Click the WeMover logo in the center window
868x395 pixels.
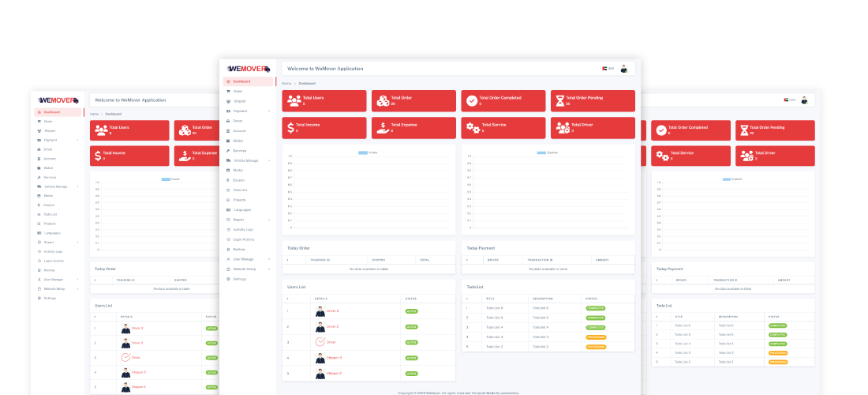[x=249, y=69]
